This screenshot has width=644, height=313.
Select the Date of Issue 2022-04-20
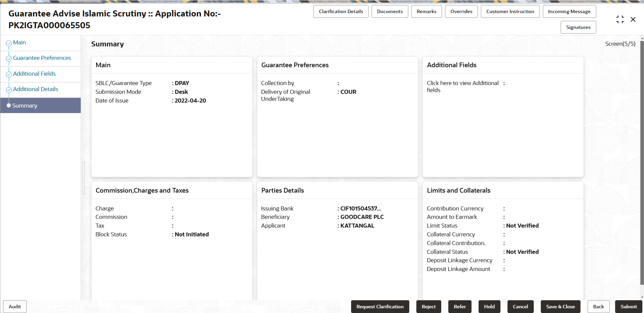(x=190, y=101)
